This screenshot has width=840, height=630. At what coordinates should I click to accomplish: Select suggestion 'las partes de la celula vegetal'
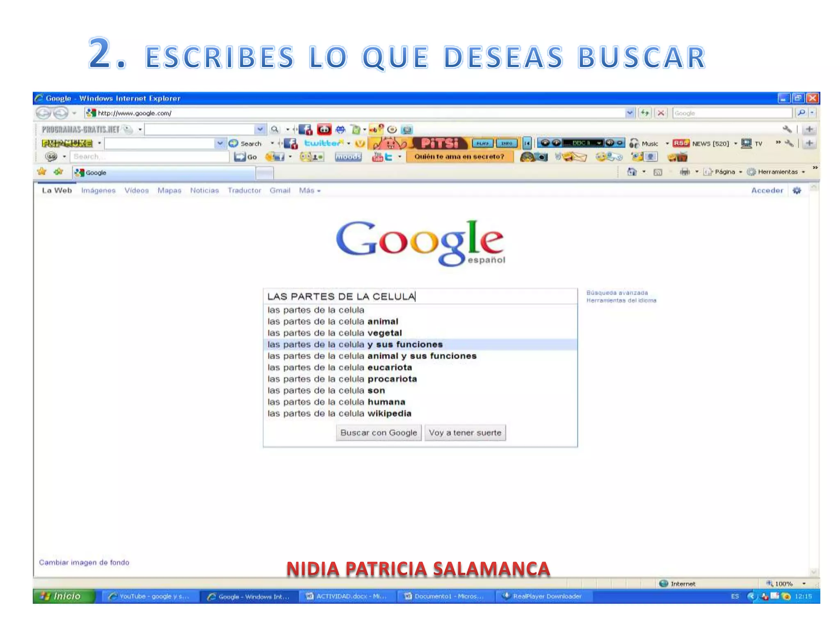pyautogui.click(x=420, y=333)
